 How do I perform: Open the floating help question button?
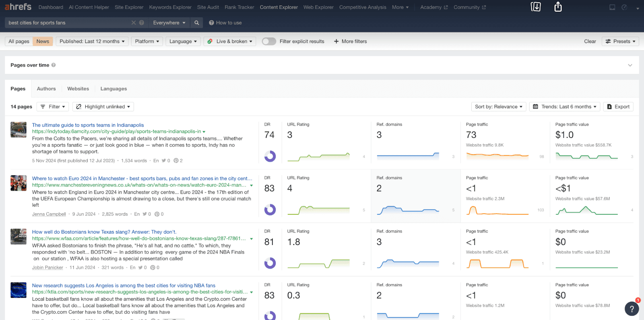pyautogui.click(x=632, y=309)
